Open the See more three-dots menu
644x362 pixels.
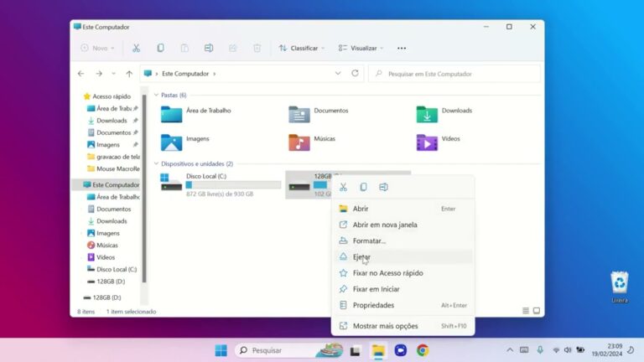tap(402, 48)
